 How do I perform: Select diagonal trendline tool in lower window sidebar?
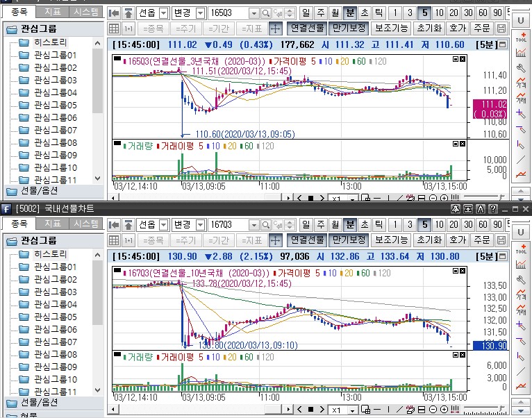click(x=521, y=371)
